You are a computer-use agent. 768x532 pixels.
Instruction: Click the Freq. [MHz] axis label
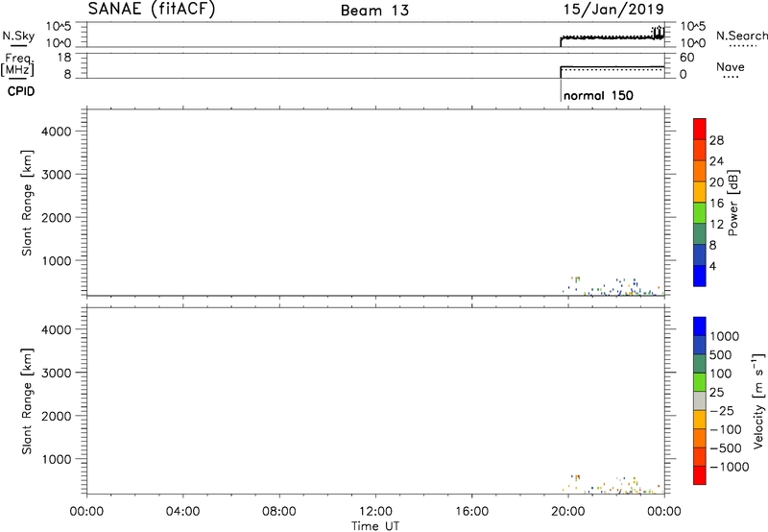[x=18, y=65]
